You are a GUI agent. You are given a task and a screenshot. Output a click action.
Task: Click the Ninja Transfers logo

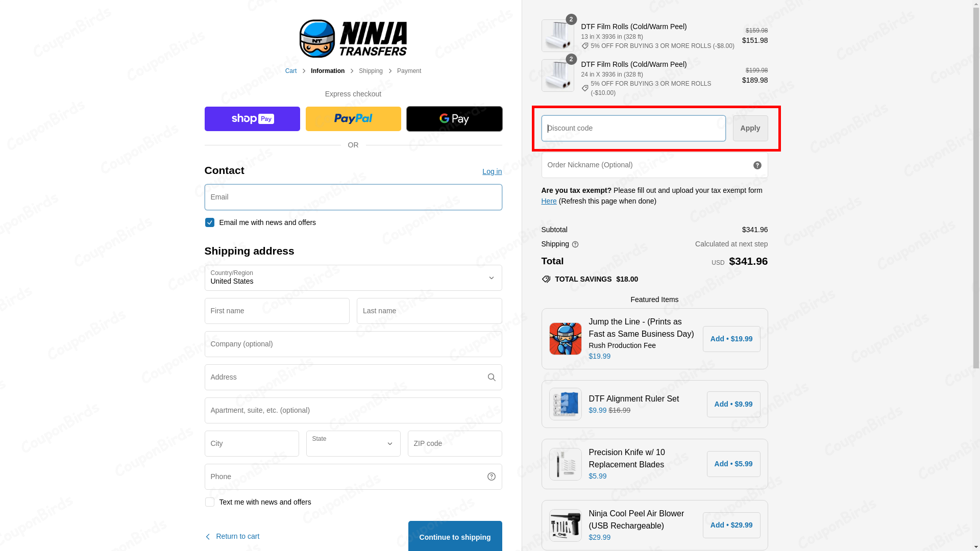353,38
